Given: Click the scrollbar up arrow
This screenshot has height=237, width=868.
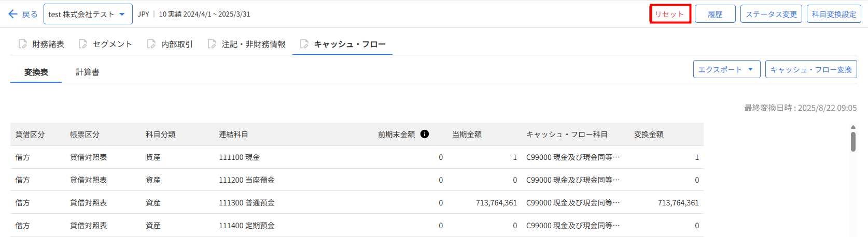Looking at the screenshot, I should click(x=853, y=127).
